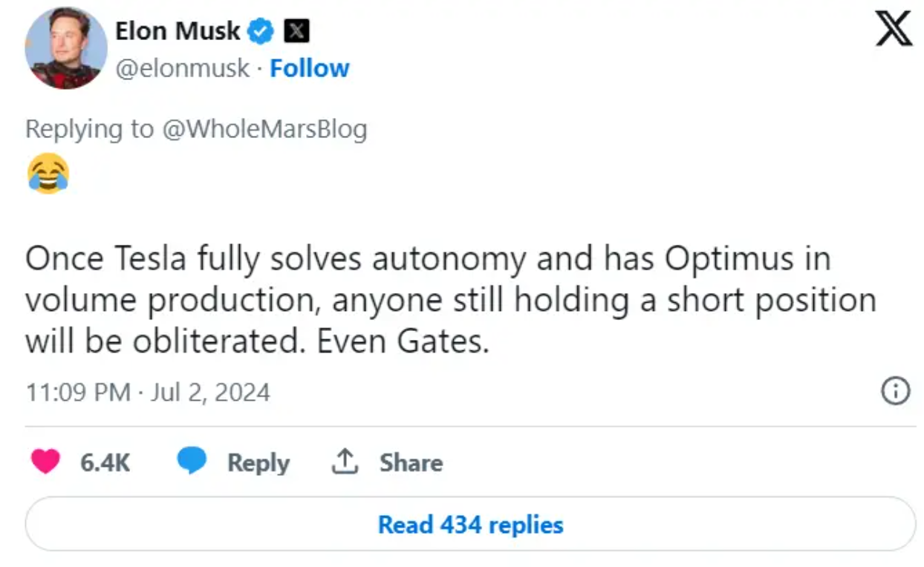Click the Elon Musk display name
Screen dimensions: 924x567
(x=177, y=31)
